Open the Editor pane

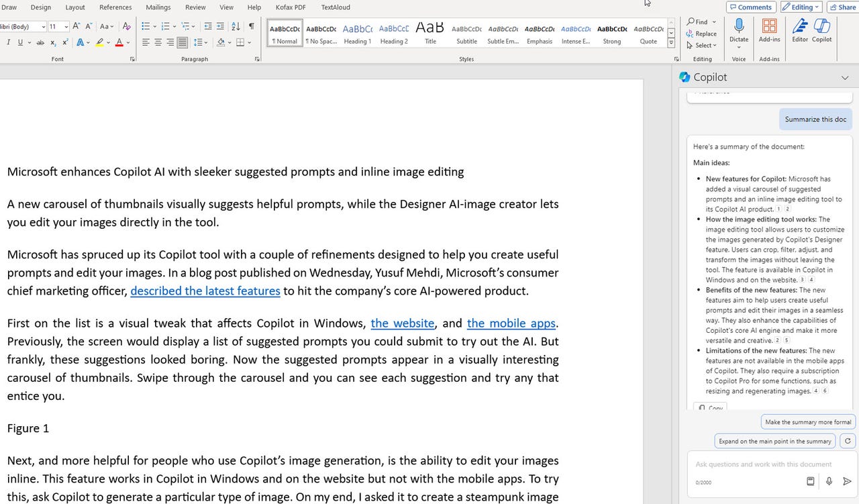[800, 30]
